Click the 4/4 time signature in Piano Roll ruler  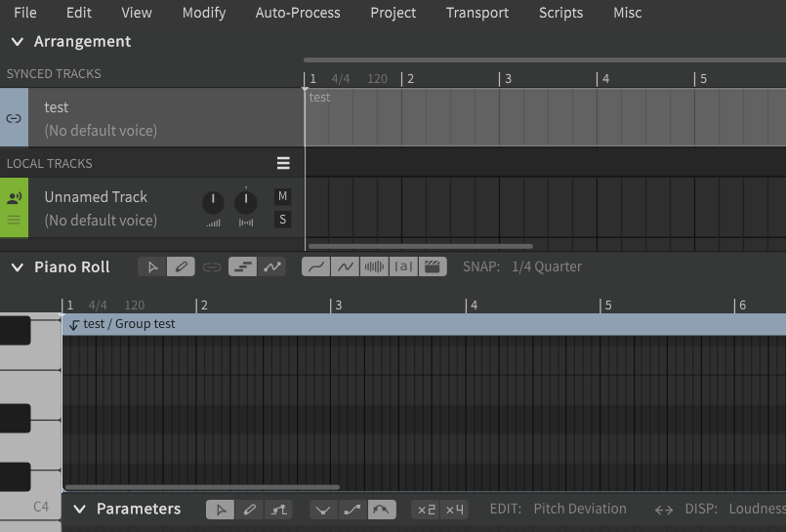click(98, 306)
